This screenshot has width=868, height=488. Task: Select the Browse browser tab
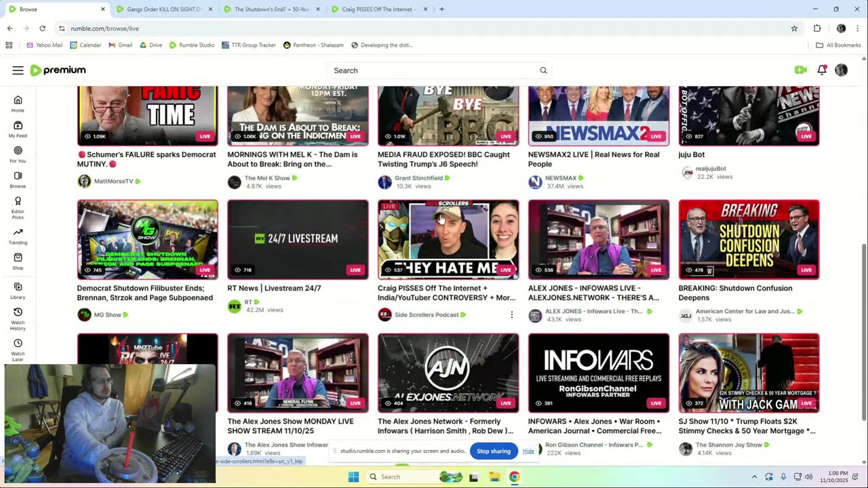[x=56, y=9]
